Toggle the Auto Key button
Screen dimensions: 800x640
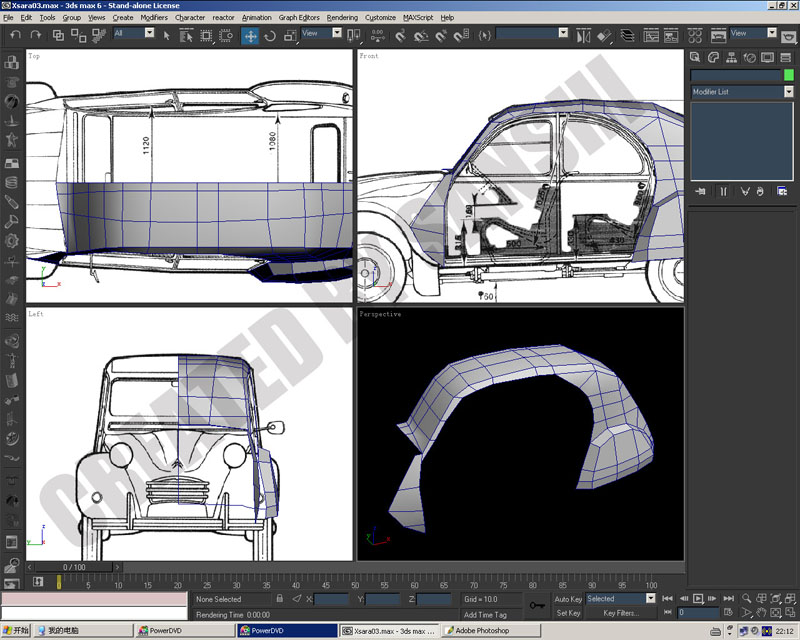[x=568, y=599]
